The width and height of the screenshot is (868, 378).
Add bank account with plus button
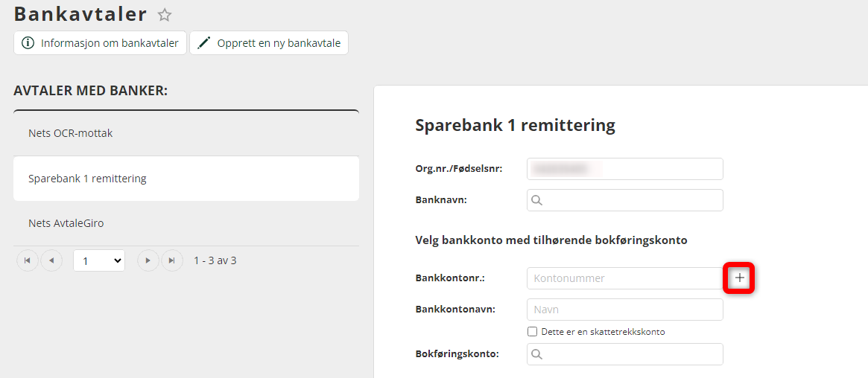(740, 278)
